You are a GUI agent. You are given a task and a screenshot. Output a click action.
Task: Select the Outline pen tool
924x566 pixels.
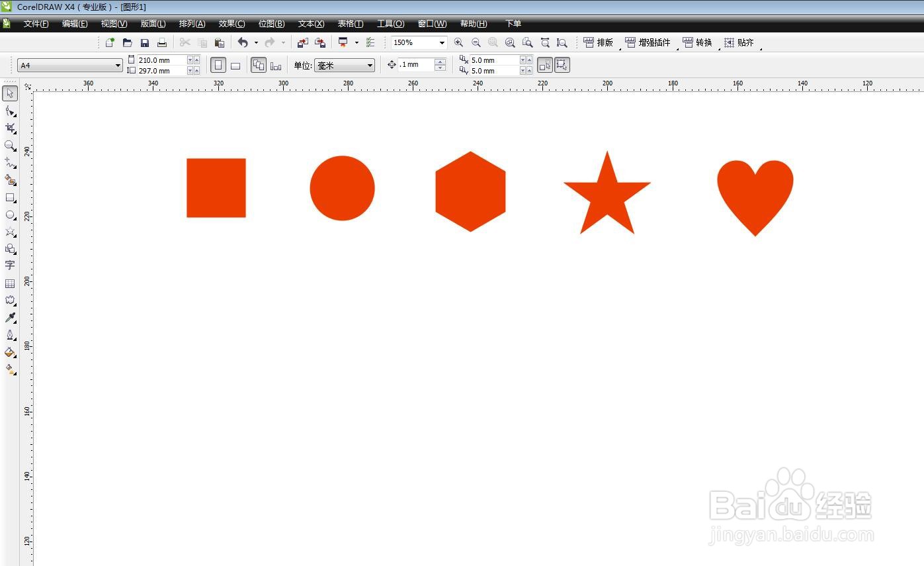(10, 335)
